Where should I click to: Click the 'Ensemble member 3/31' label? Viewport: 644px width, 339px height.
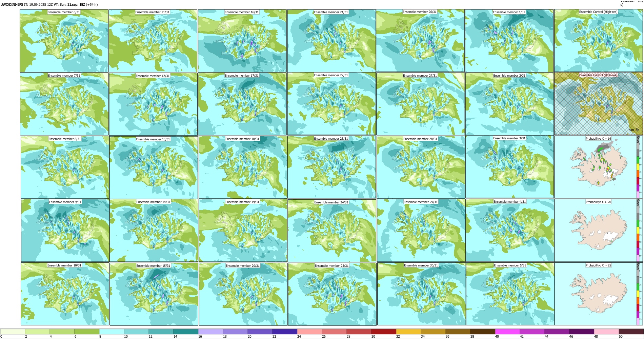click(x=509, y=138)
